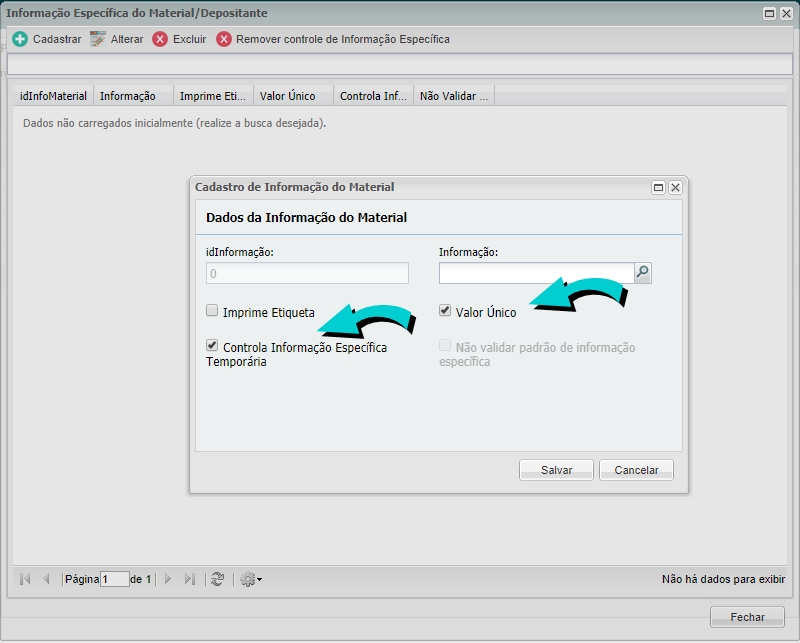Click the page number input
Screen dimensions: 800x643
(x=115, y=579)
